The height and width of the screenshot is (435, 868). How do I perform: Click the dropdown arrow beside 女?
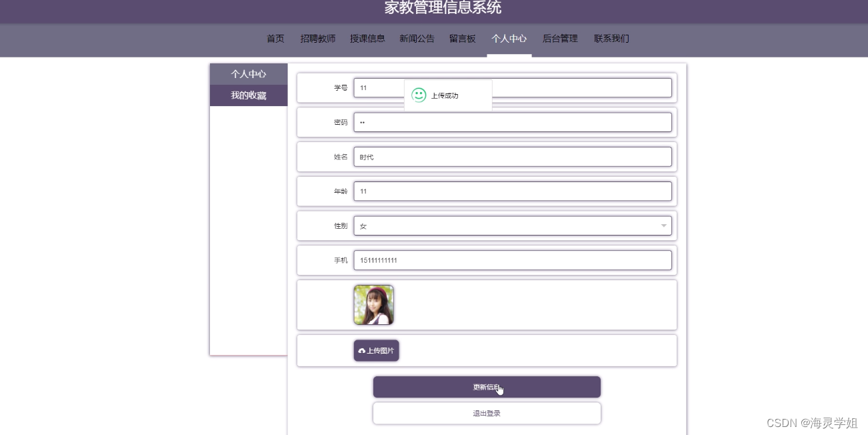[x=663, y=226]
